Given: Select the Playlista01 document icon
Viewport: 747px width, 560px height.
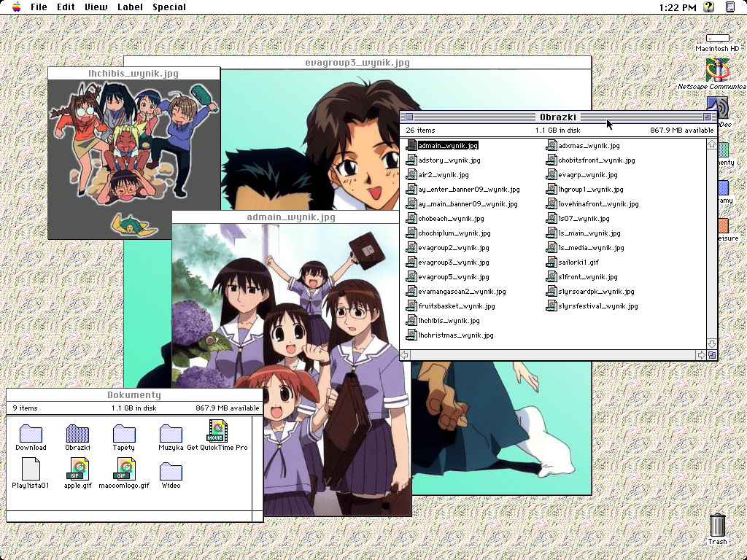Looking at the screenshot, I should pyautogui.click(x=31, y=469).
